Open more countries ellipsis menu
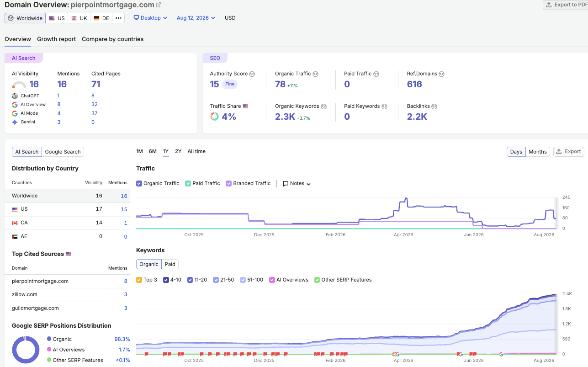 point(118,18)
